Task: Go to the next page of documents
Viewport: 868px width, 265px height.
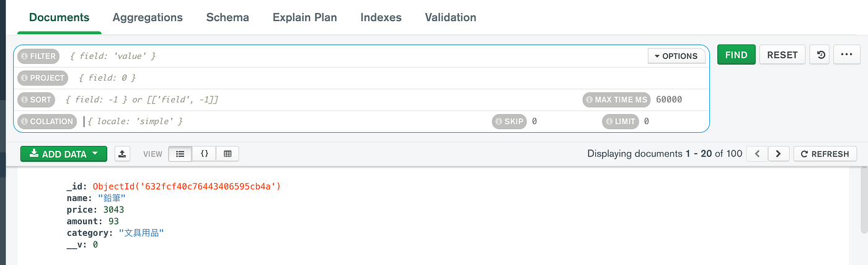Action: tap(778, 154)
